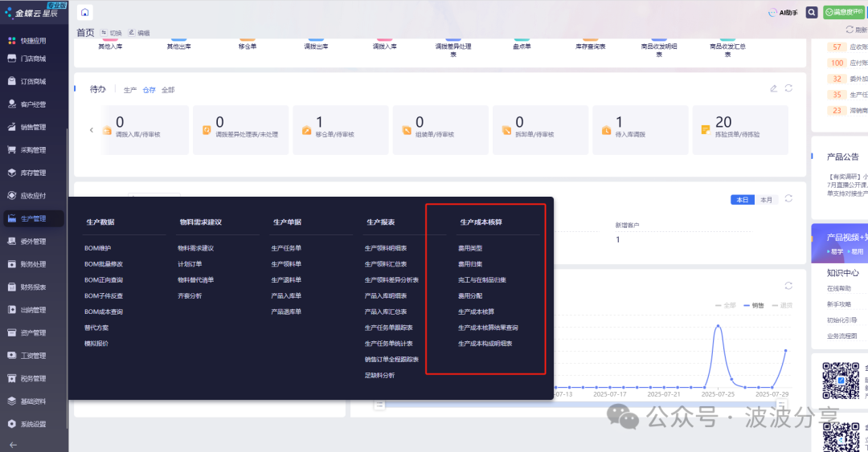The height and width of the screenshot is (452, 868).
Task: Select 生产成本核算 in the flyout menu
Action: [473, 312]
